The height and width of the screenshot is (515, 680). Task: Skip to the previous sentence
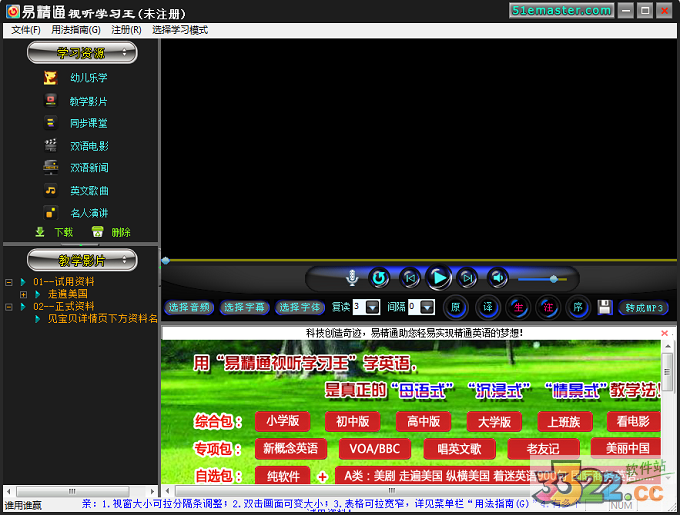pyautogui.click(x=410, y=278)
